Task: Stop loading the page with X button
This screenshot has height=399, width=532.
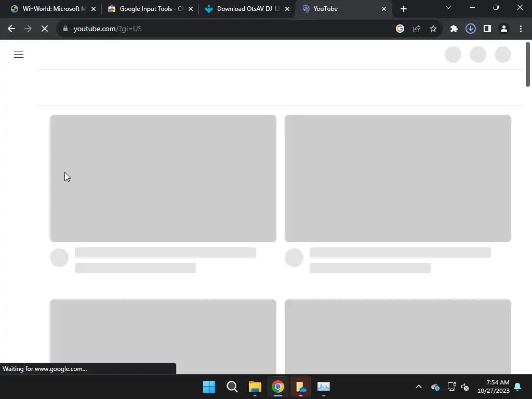Action: pyautogui.click(x=45, y=29)
